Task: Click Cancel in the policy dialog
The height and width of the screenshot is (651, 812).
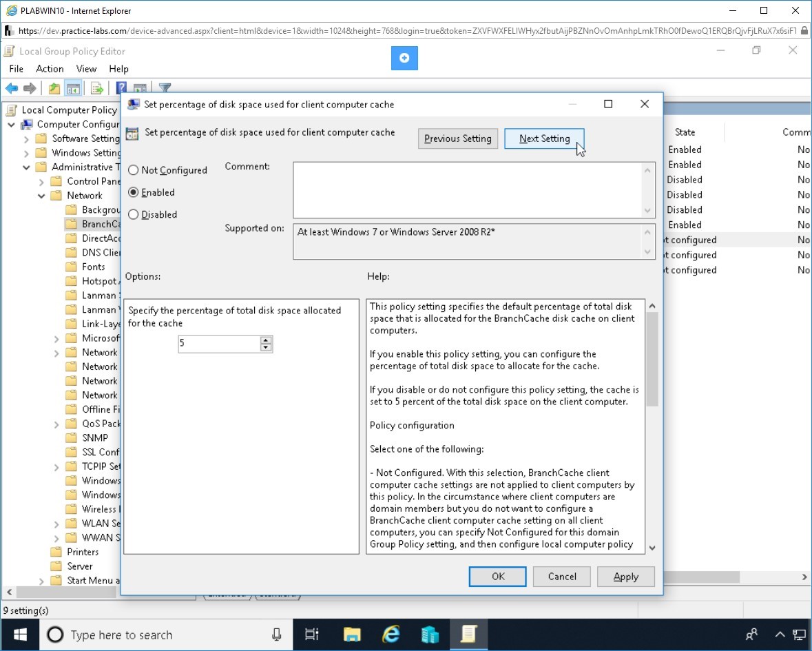Action: tap(562, 577)
